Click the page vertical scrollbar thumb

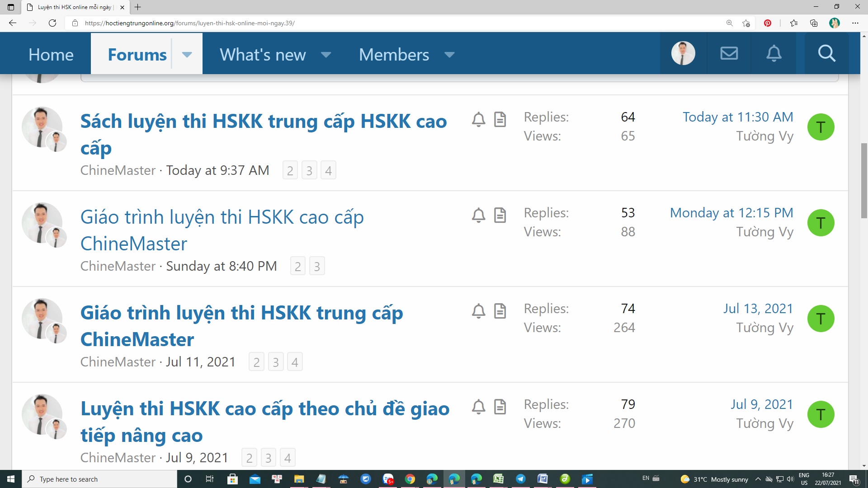click(864, 181)
